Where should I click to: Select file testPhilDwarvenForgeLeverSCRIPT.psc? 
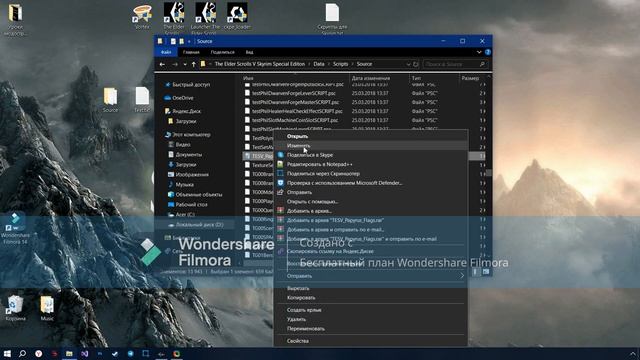tap(293, 93)
